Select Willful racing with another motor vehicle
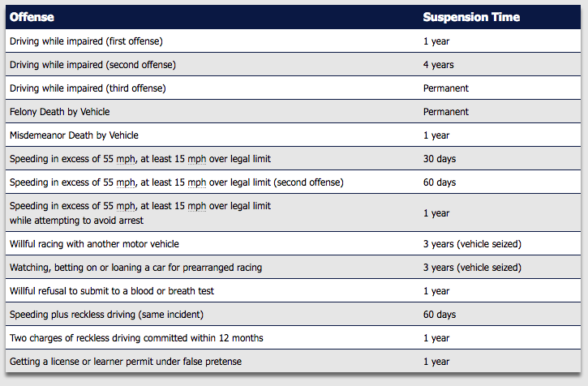588x386 pixels. pyautogui.click(x=94, y=243)
